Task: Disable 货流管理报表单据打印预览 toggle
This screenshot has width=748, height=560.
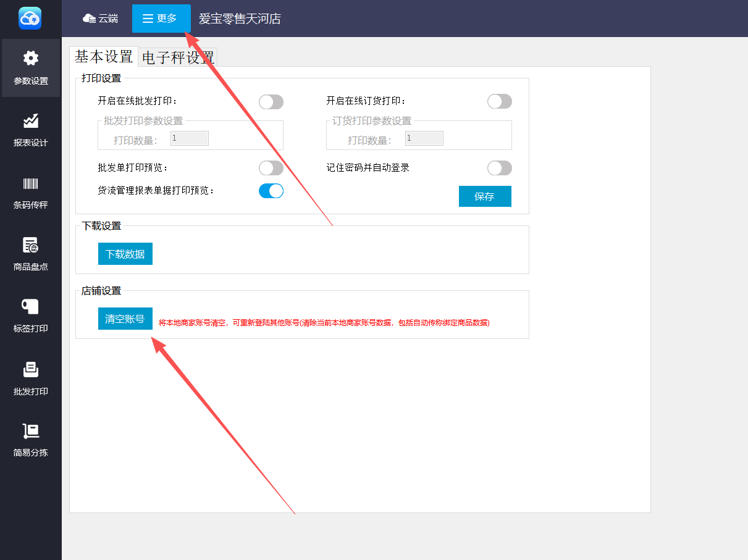Action: 271,191
